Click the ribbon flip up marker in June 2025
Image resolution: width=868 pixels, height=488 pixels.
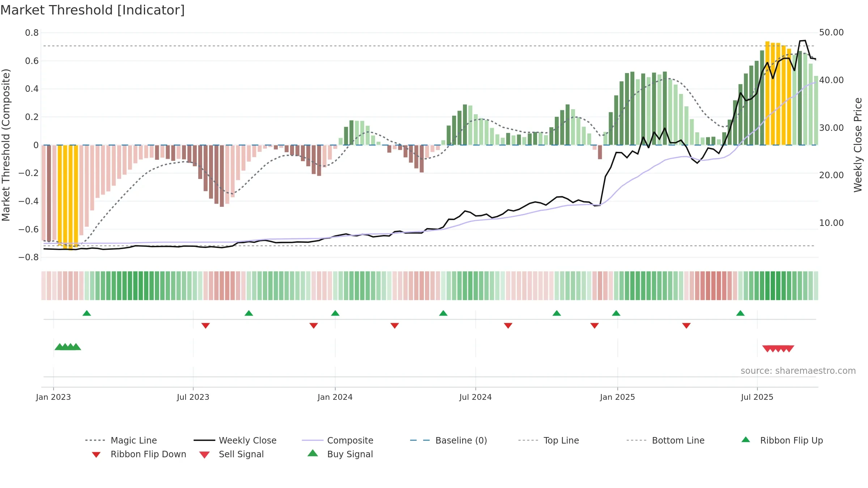(x=740, y=313)
